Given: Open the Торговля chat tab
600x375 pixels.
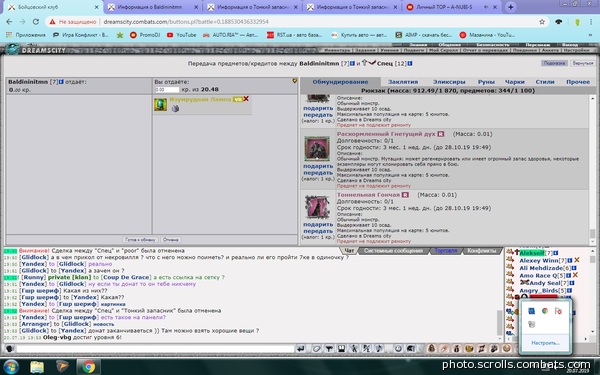Looking at the screenshot, I should (x=446, y=251).
